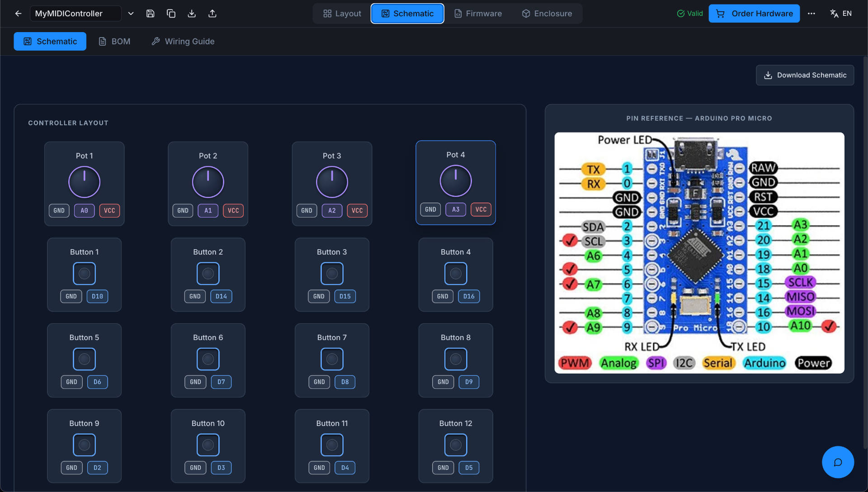Click the A3 pin tag on Pot 4
868x492 pixels.
tap(456, 210)
